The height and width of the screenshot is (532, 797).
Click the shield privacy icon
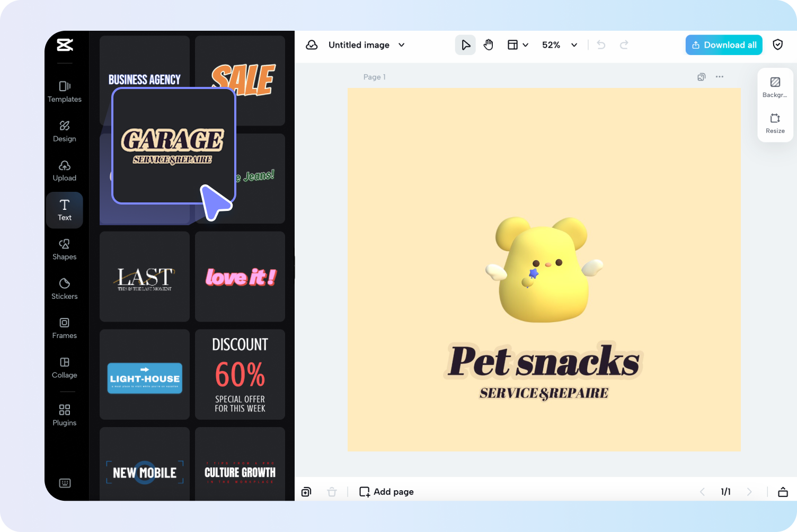pyautogui.click(x=778, y=45)
